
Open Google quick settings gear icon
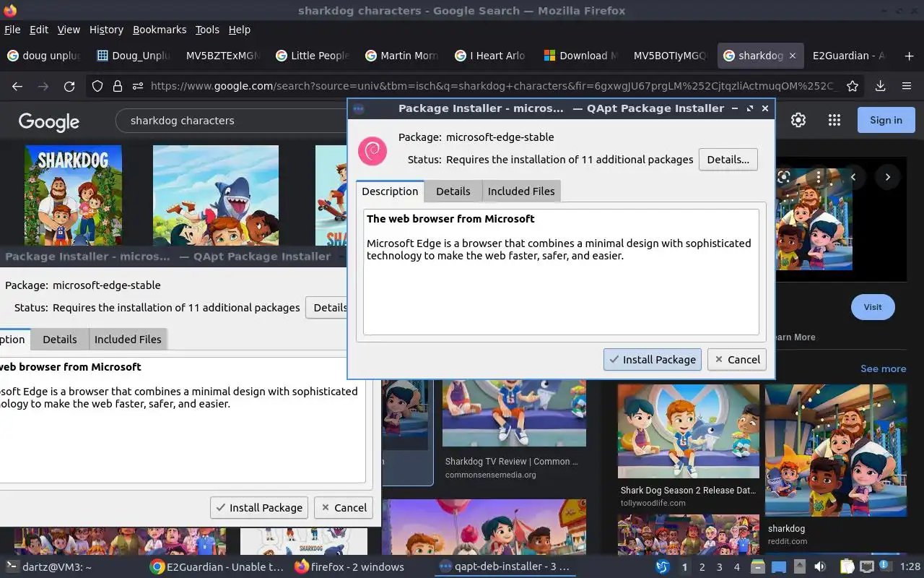(798, 121)
